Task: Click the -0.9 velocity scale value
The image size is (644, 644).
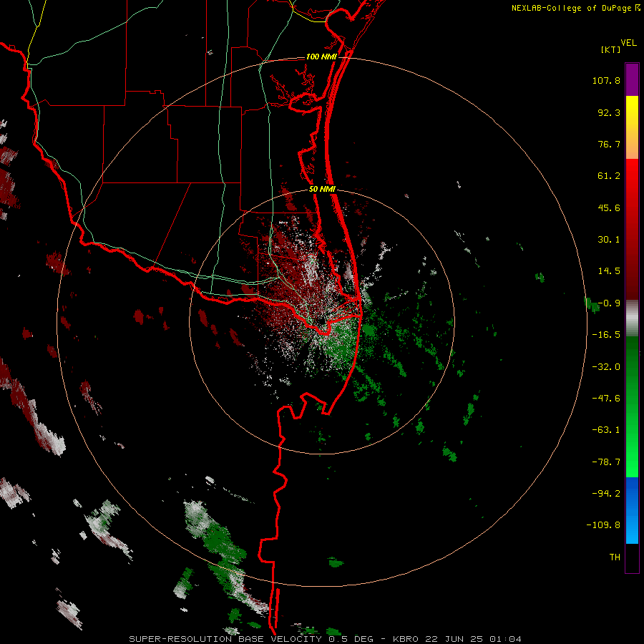Action: (609, 303)
